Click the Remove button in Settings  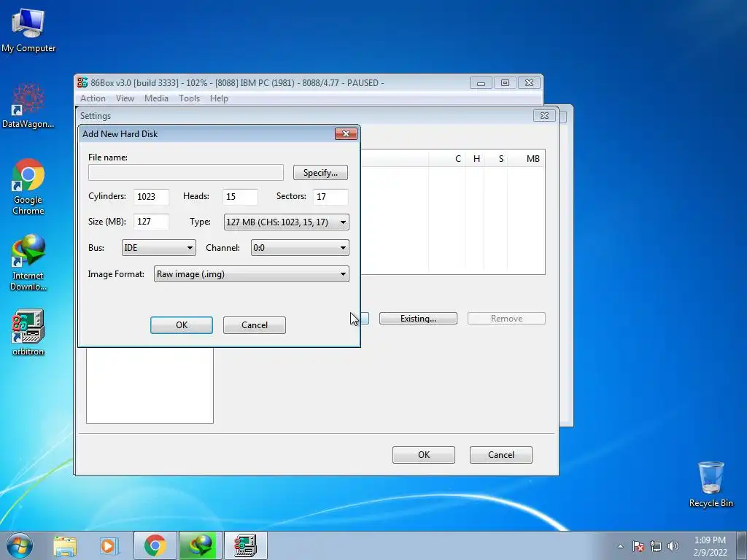click(x=506, y=319)
